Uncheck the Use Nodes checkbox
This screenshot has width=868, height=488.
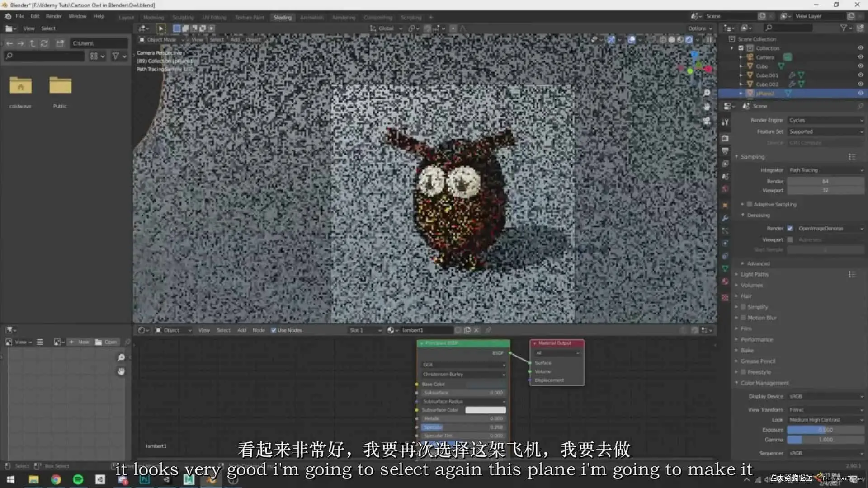274,330
